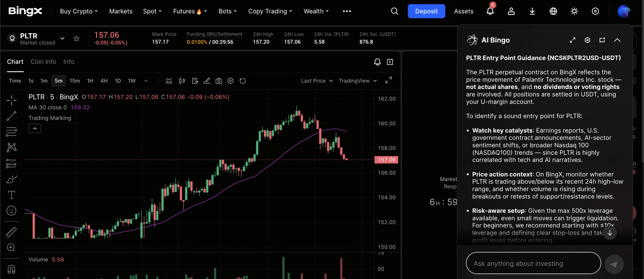Expand the PLTR symbol selector chevron
Image resolution: width=644 pixels, height=279 pixels.
63,39
